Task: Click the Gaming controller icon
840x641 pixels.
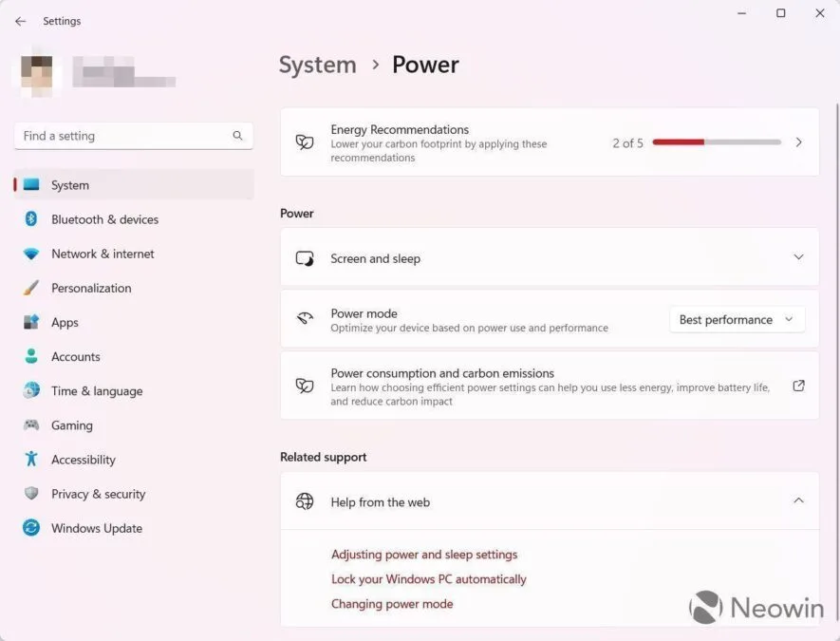Action: pyautogui.click(x=31, y=425)
